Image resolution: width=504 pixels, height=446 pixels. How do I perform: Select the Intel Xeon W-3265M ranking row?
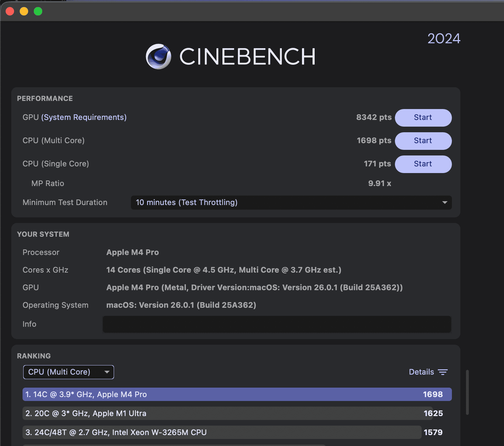pos(237,432)
